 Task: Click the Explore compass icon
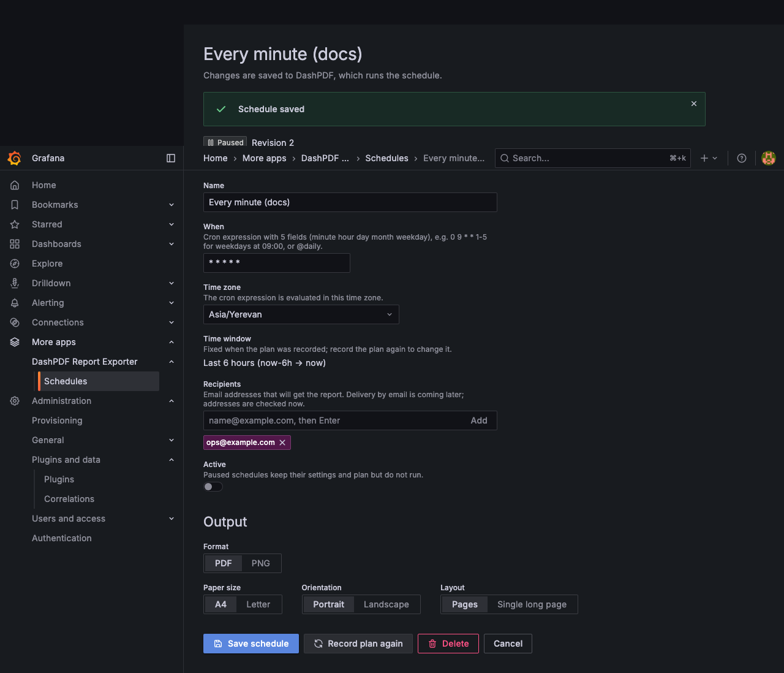[x=15, y=264]
